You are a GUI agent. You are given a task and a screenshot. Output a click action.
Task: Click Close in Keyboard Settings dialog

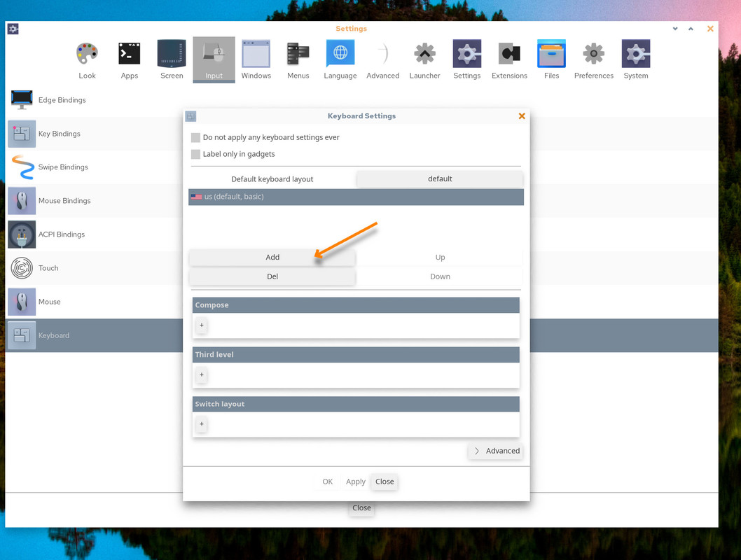(385, 482)
